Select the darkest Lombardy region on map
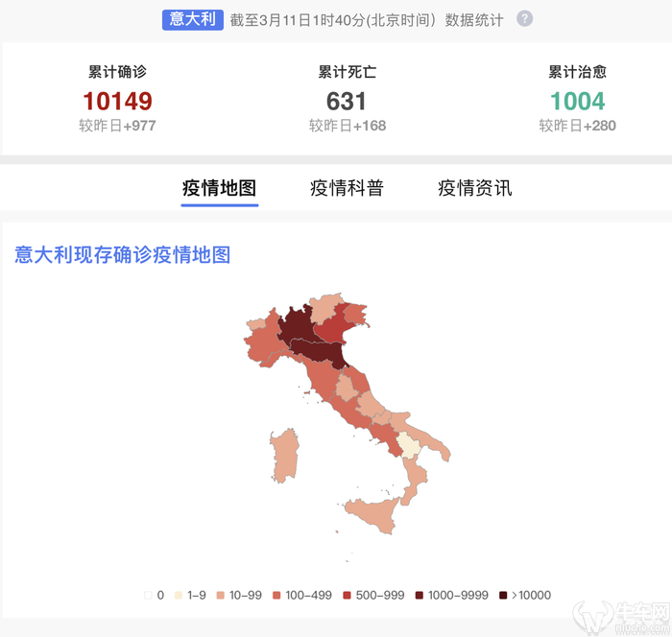Image resolution: width=672 pixels, height=637 pixels. 296,325
